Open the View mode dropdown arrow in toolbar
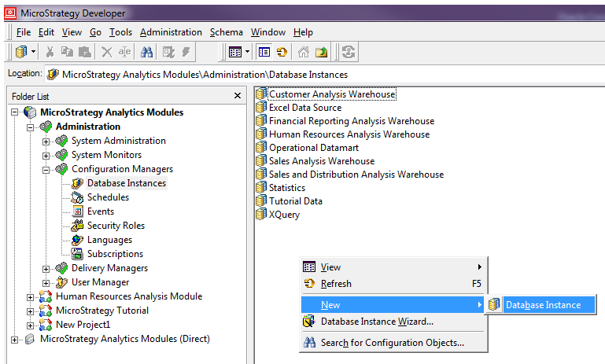The image size is (605, 364). pos(247,52)
